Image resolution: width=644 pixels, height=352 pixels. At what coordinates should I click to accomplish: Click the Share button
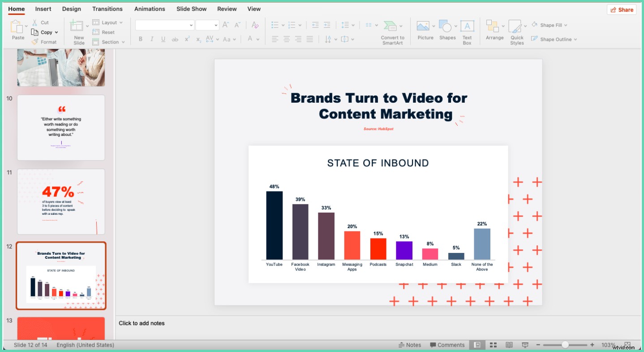tap(622, 9)
